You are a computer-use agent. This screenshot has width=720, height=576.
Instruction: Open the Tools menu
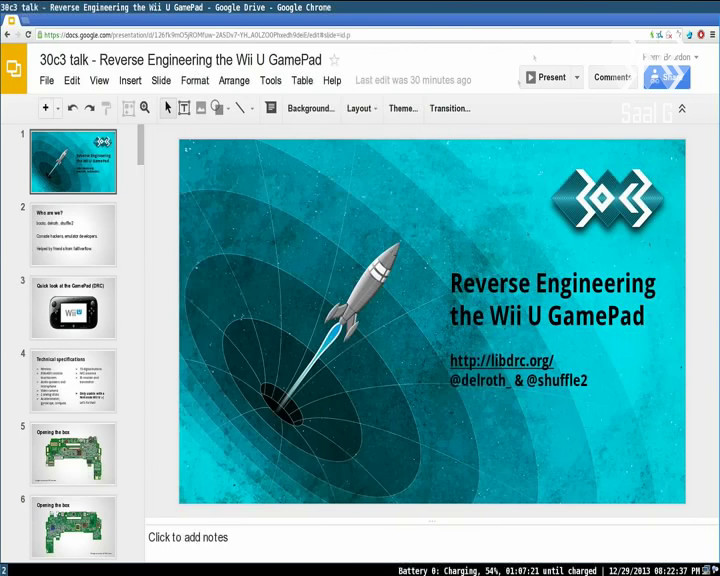270,80
